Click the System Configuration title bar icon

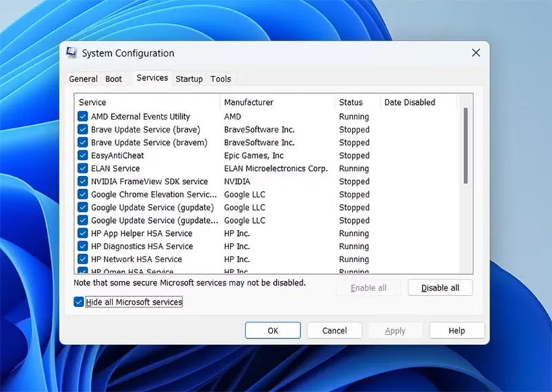click(x=72, y=53)
